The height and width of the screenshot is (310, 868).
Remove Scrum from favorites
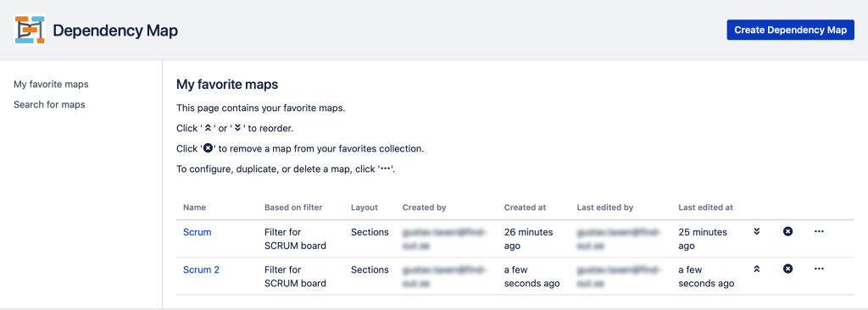[x=787, y=231]
